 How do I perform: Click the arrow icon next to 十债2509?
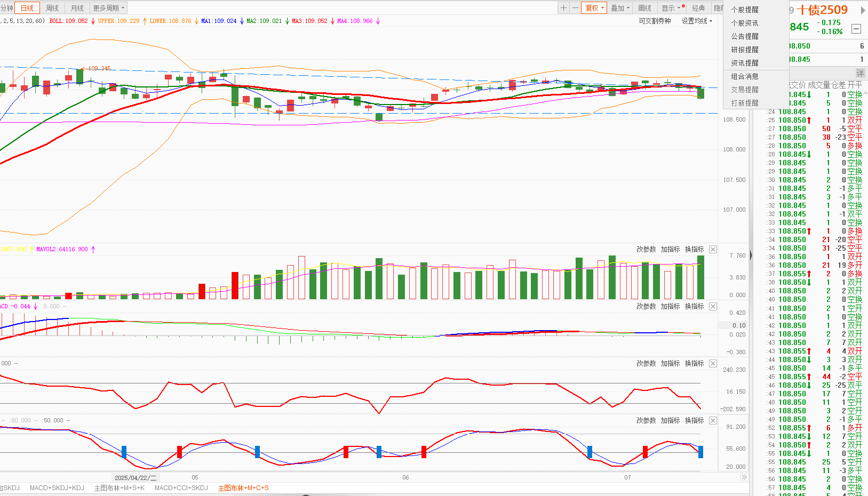pos(862,10)
